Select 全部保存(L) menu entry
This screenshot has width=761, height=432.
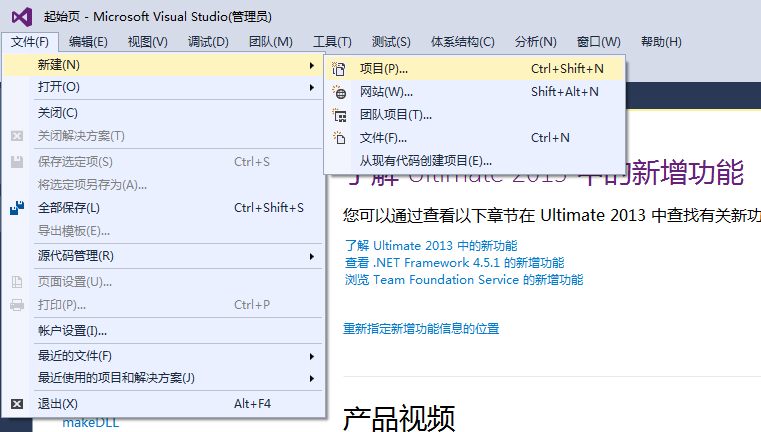point(163,208)
